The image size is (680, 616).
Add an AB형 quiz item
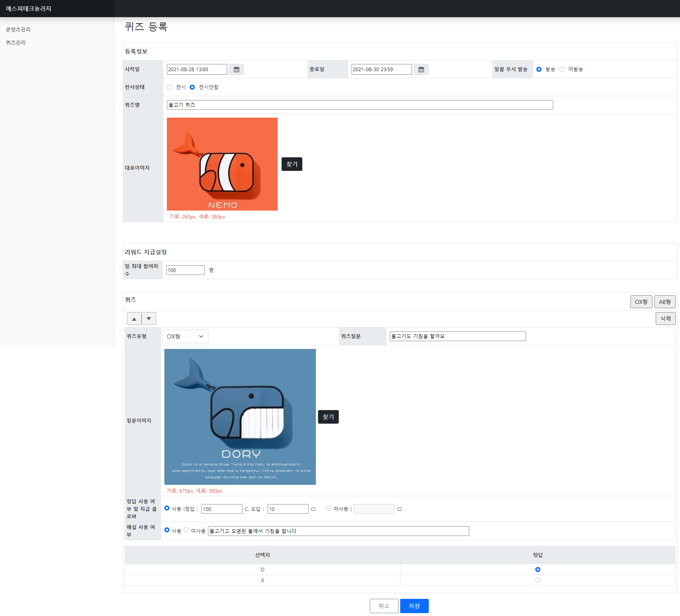[x=665, y=301]
